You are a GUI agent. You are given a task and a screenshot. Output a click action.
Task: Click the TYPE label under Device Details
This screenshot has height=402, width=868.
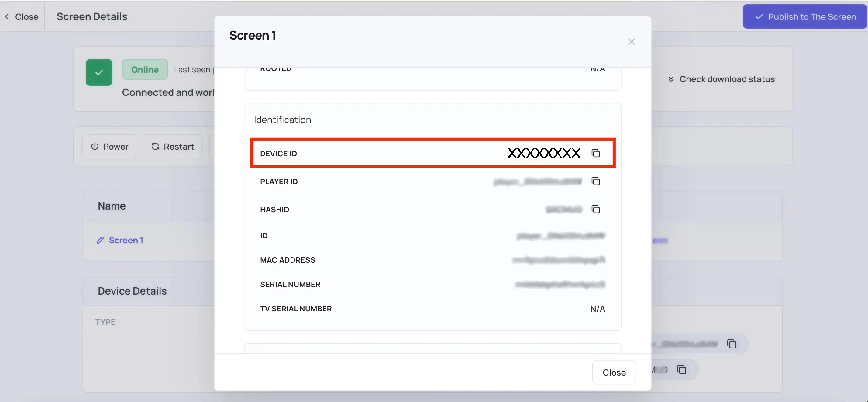tap(105, 322)
